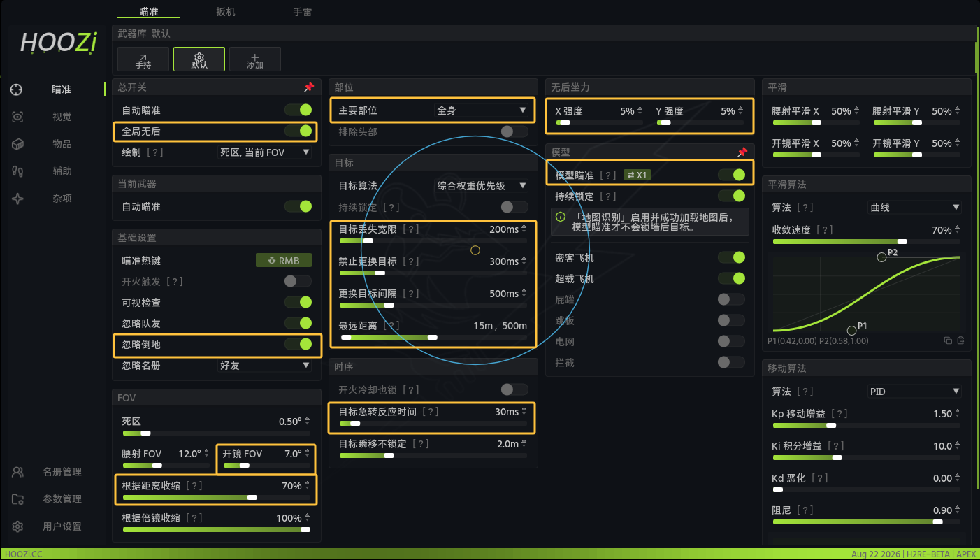
Task: Click the paste icon below the curve graph
Action: [960, 340]
